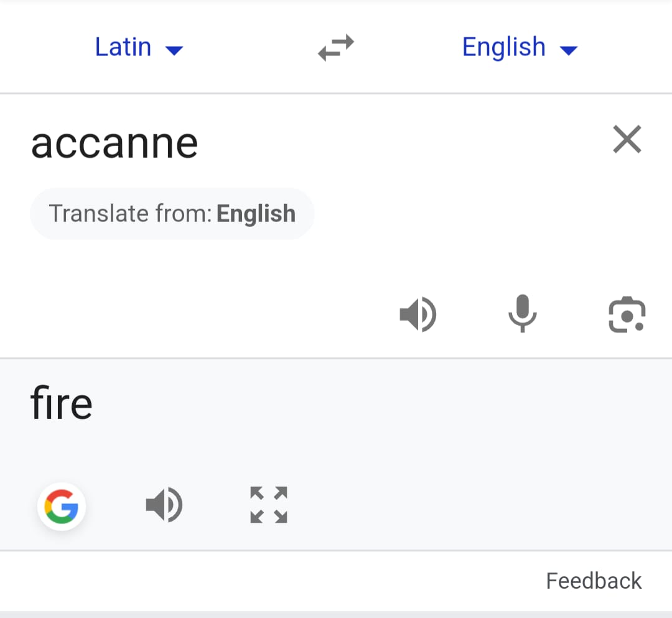Image resolution: width=672 pixels, height=618 pixels.
Task: Click the dropdown arrow beside target English
Action: pos(569,50)
